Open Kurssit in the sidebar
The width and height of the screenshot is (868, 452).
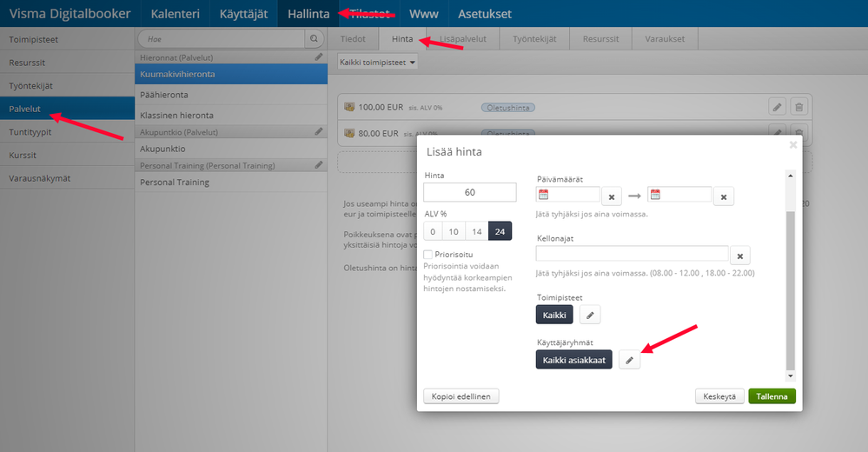tap(67, 155)
